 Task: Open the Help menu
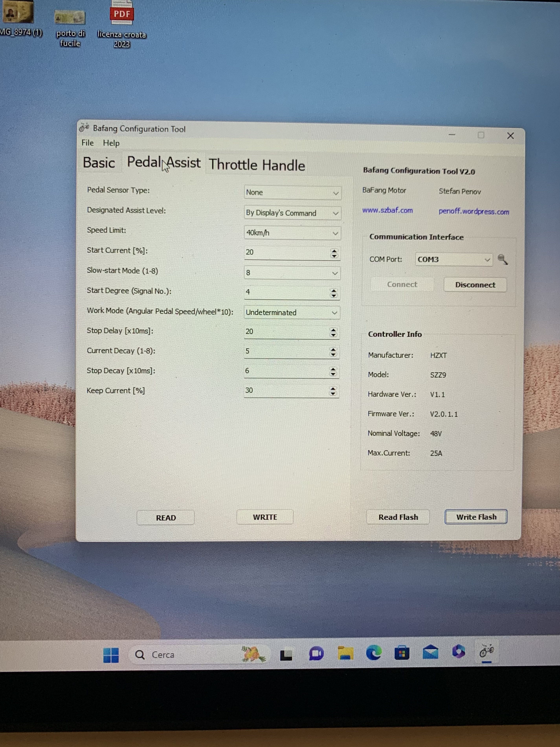tap(111, 143)
